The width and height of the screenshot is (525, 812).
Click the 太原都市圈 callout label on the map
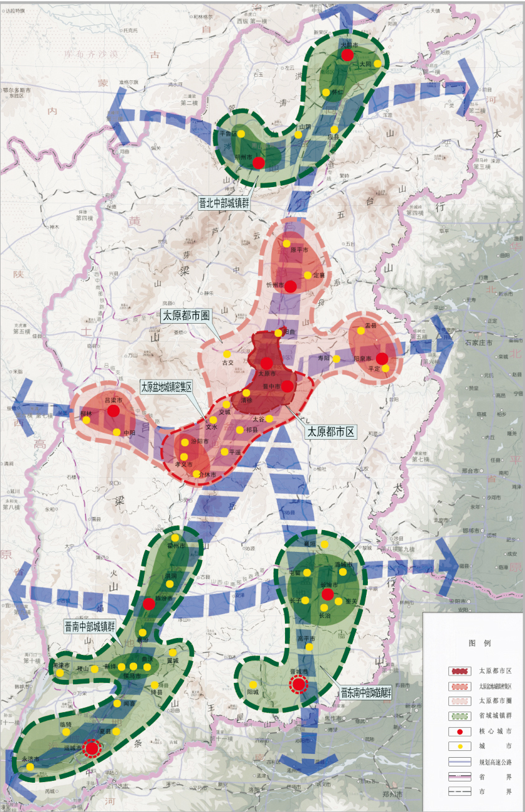[186, 316]
